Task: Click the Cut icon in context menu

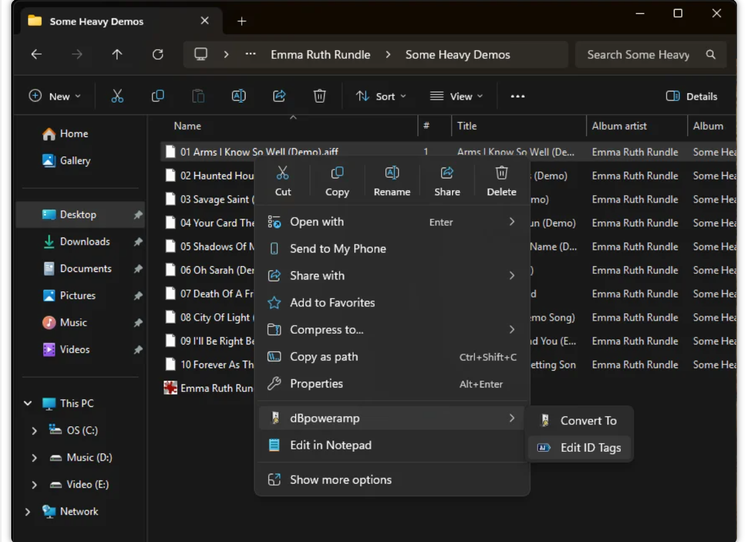Action: [x=283, y=180]
